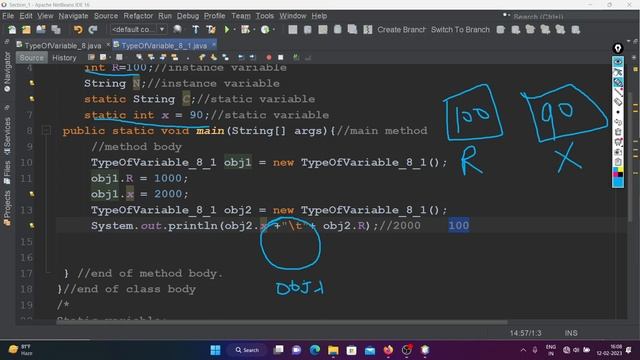Open the Files side panel

7,172
